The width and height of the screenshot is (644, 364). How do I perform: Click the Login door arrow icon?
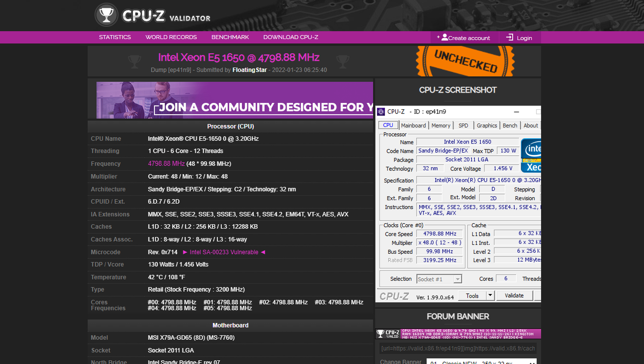pos(510,37)
